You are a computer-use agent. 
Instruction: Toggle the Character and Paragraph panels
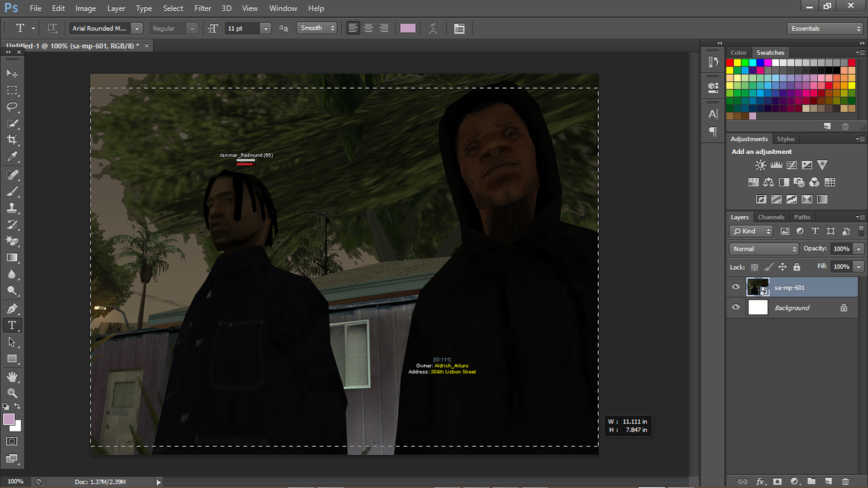click(459, 28)
